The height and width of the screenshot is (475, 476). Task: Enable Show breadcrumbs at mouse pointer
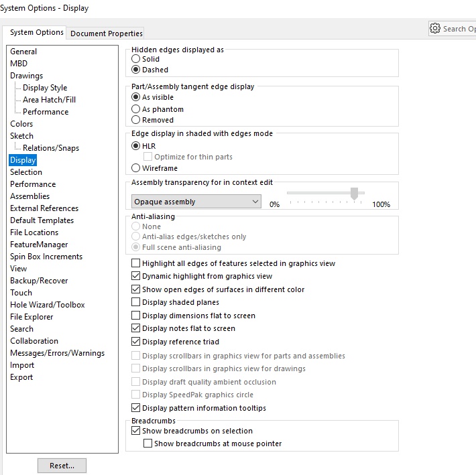[x=148, y=444]
